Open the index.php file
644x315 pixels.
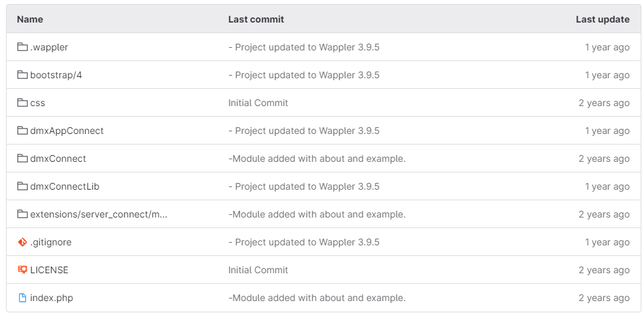click(x=52, y=298)
